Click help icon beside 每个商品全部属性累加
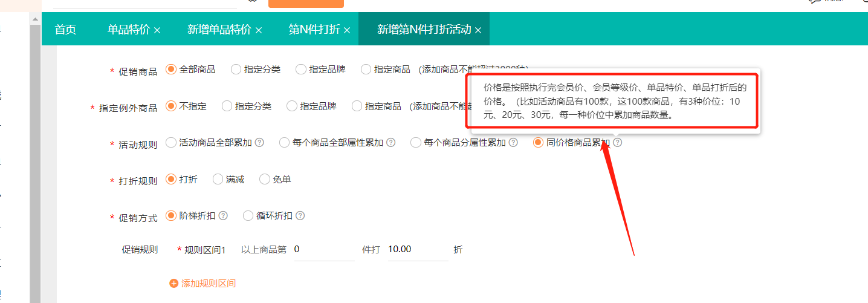 391,143
